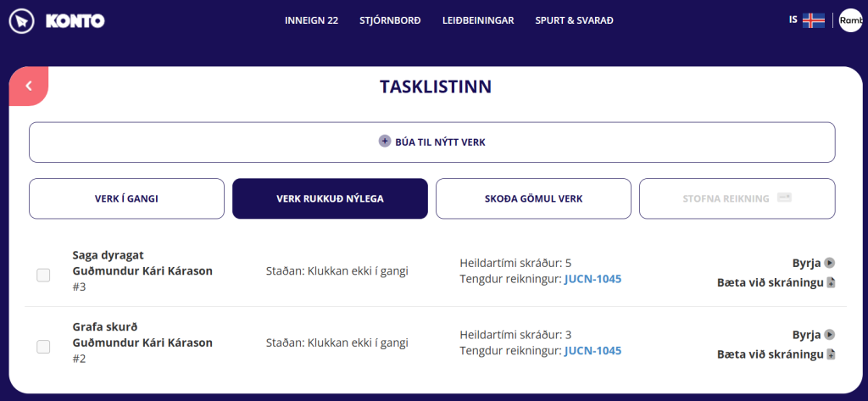This screenshot has height=401, width=868.
Task: Click the #2 task number
Action: 79,359
